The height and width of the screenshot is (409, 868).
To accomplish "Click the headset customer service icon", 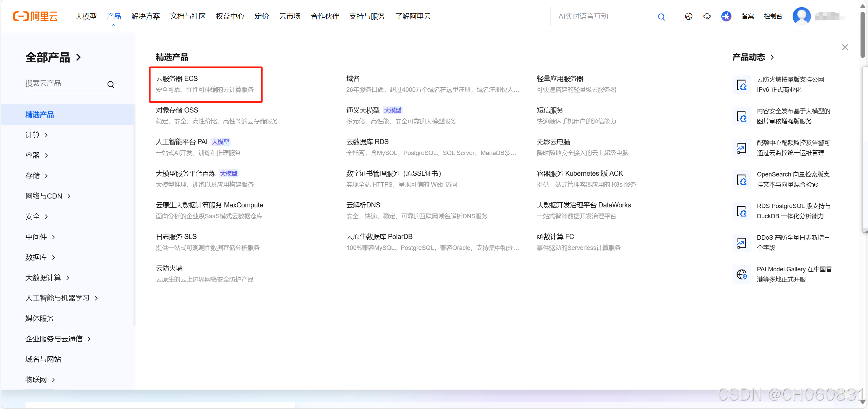I will tap(707, 16).
